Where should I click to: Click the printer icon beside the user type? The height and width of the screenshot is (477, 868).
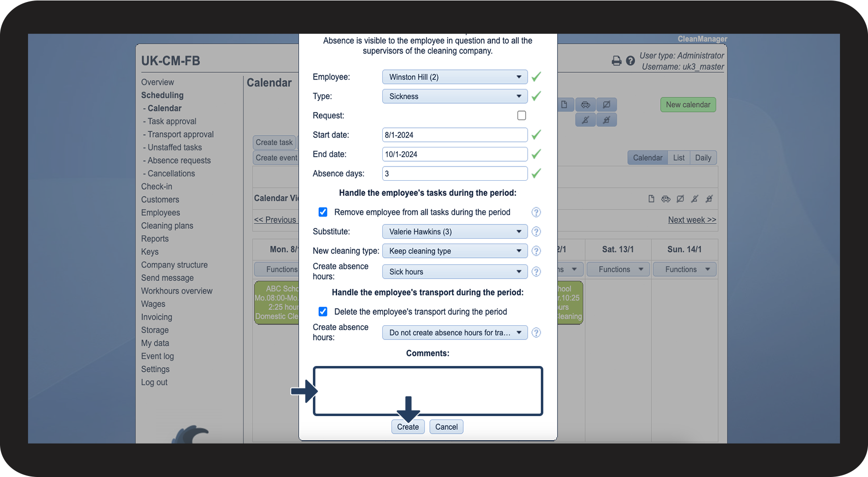(616, 61)
